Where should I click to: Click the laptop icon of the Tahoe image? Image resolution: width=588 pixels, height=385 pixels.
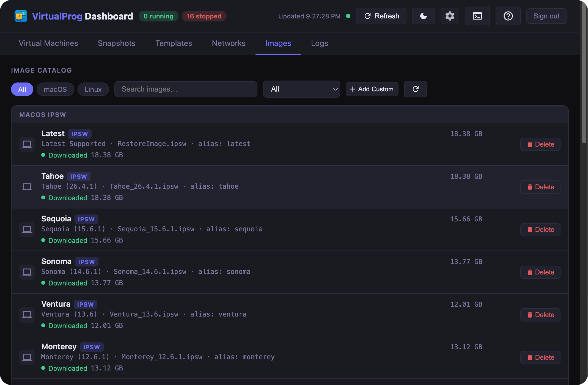[27, 187]
